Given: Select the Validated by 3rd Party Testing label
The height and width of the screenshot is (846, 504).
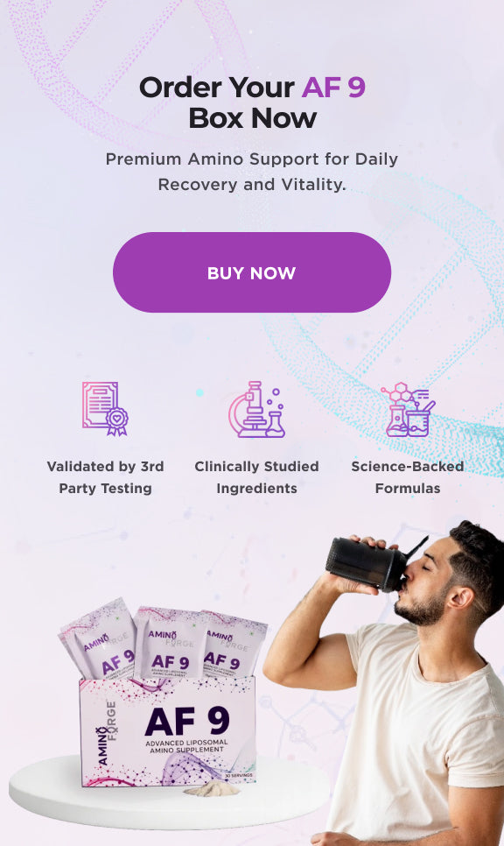Looking at the screenshot, I should click(x=105, y=477).
